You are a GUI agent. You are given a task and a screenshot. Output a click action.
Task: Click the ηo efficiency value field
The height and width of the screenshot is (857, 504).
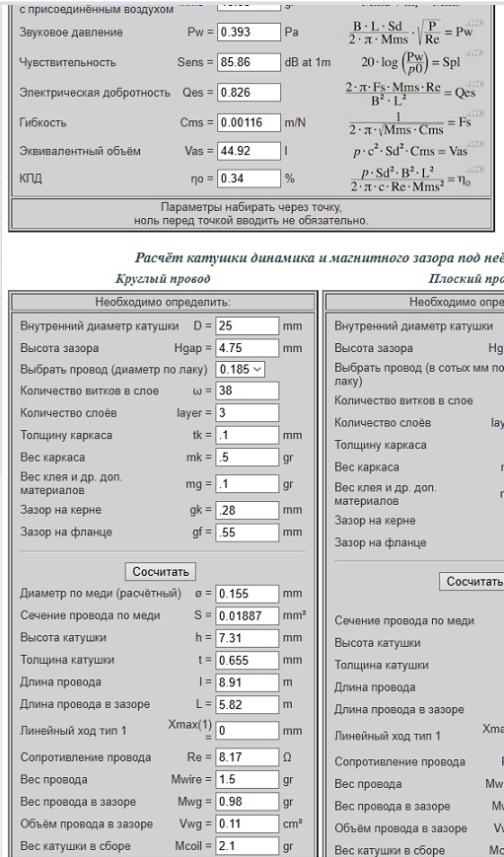pos(249,179)
